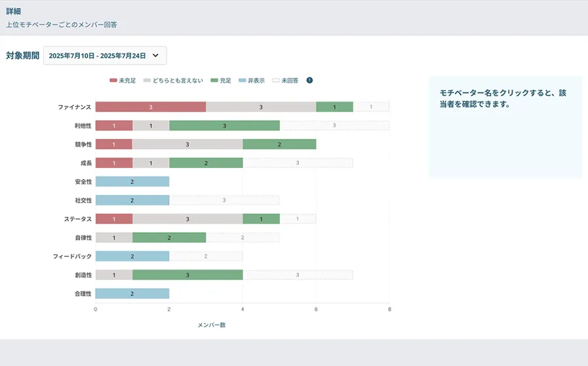
Task: Click the chevron arrow in date selector
Action: [x=155, y=56]
